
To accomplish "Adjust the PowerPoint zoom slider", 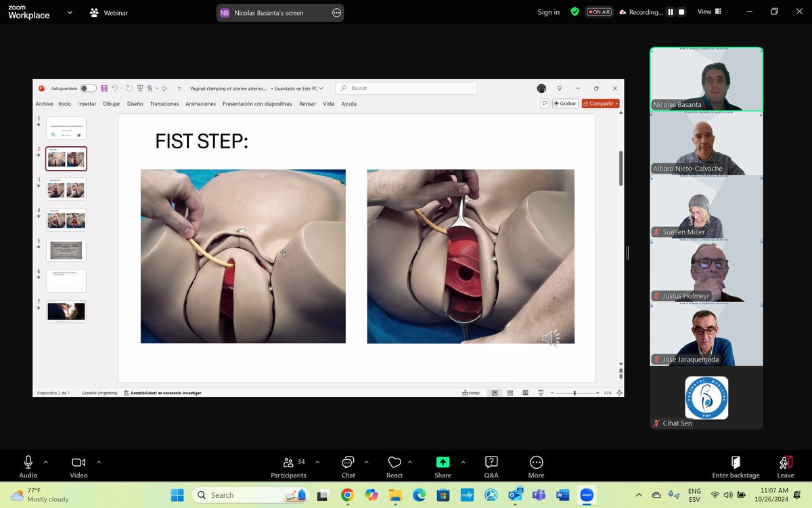I will (574, 393).
